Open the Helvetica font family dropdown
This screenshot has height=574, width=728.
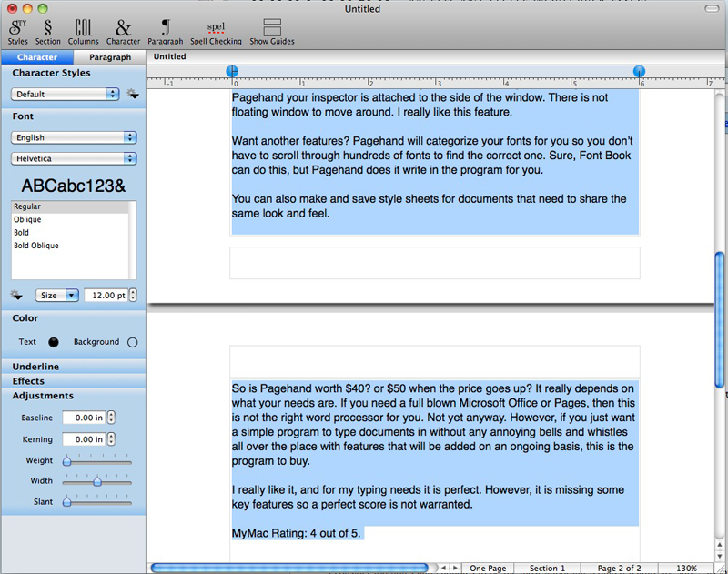(x=74, y=158)
